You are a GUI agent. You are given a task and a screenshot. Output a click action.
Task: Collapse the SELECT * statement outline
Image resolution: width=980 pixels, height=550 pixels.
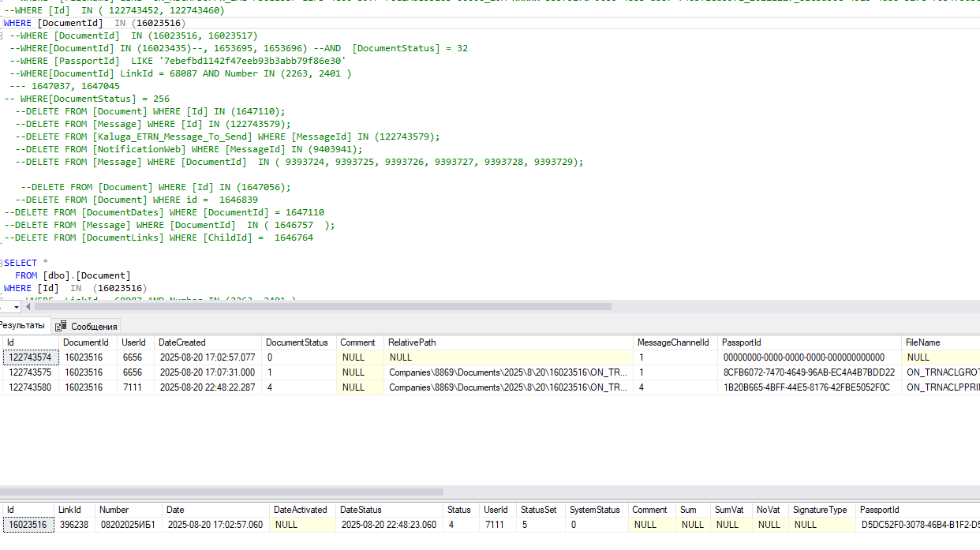click(2, 263)
